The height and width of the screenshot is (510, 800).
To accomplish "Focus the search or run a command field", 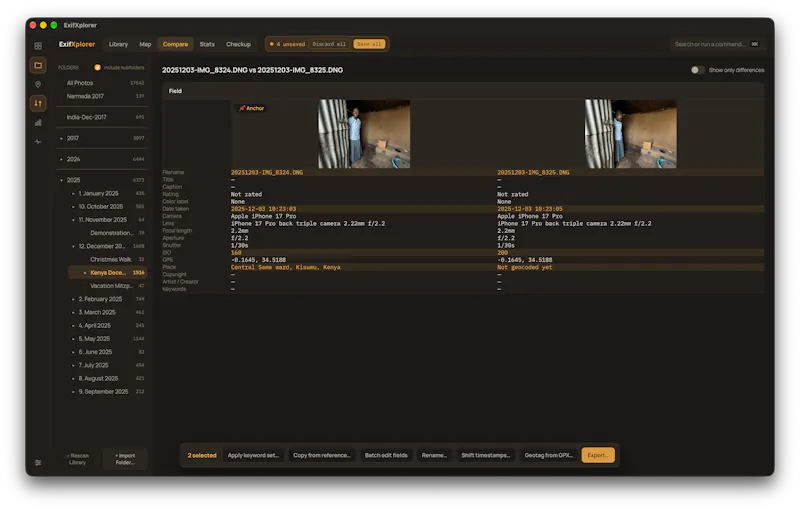I will 717,44.
